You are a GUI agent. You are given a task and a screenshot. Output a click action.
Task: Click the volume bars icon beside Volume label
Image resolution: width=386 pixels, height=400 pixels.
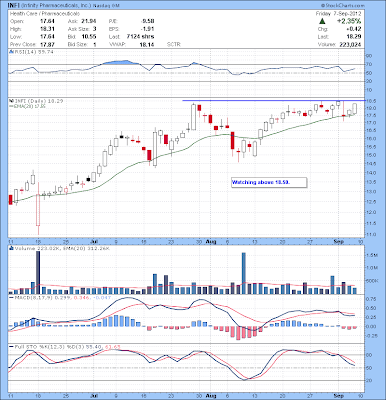pos(11,248)
